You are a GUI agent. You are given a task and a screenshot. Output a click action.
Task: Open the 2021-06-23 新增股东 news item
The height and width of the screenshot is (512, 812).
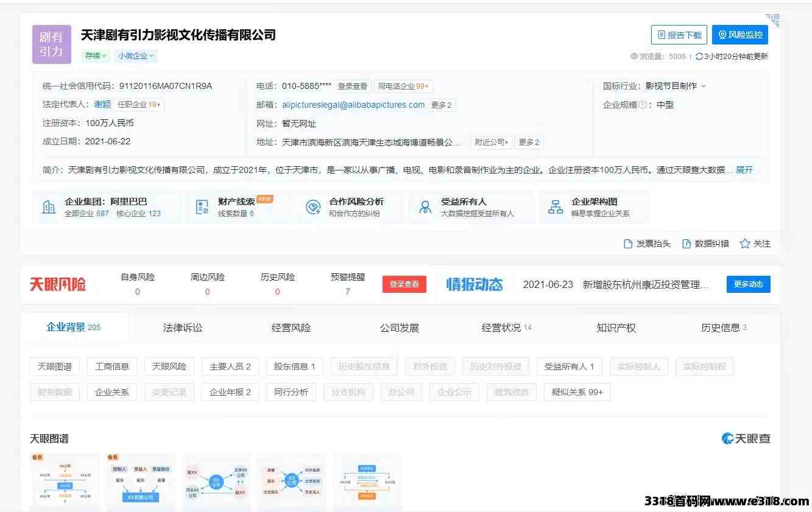pos(616,284)
